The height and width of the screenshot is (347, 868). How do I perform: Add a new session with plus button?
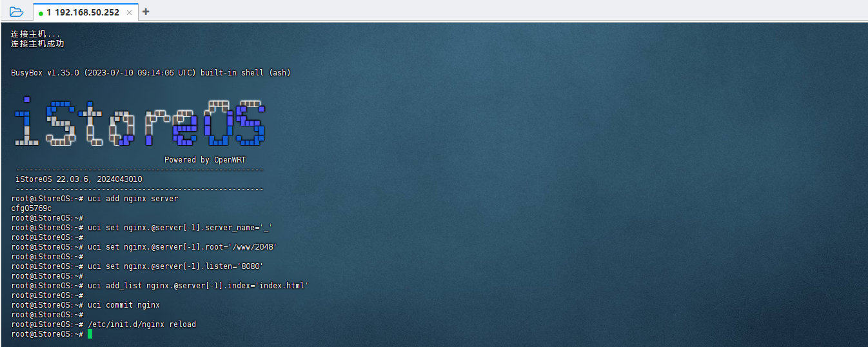point(146,12)
